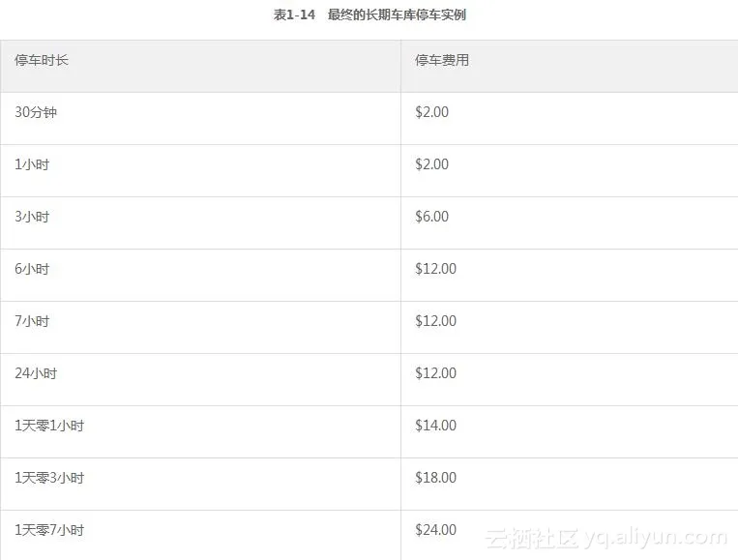
Task: Click the $18.00 fee cell
Action: [x=435, y=478]
